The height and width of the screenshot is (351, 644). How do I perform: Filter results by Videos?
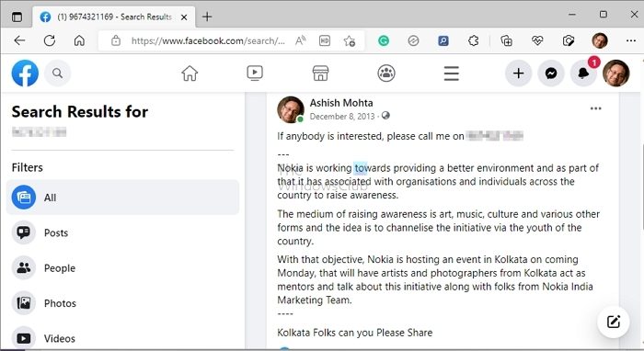122,338
